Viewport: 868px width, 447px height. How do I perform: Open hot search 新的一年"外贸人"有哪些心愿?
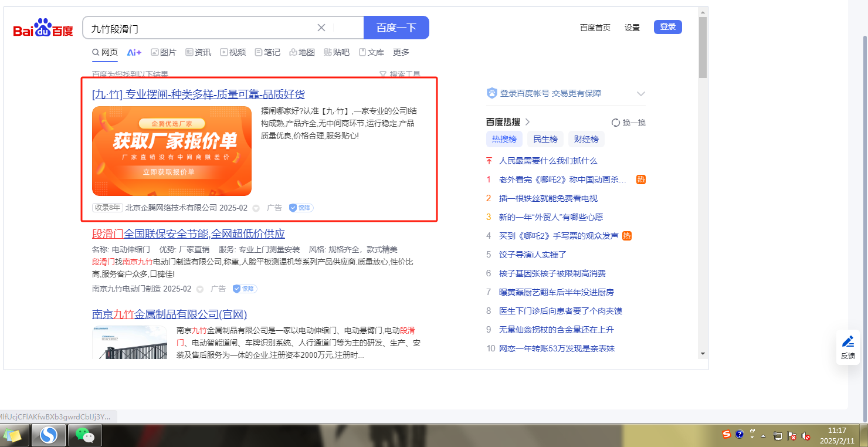(x=551, y=217)
